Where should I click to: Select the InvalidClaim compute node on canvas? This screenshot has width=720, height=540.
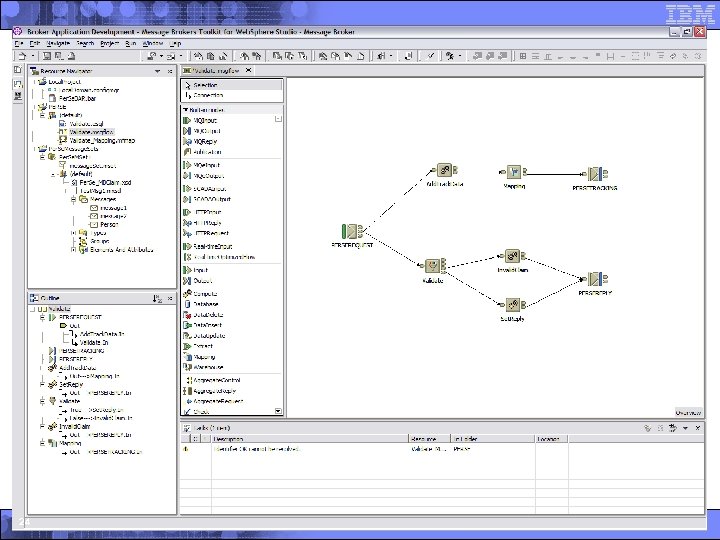(x=513, y=256)
